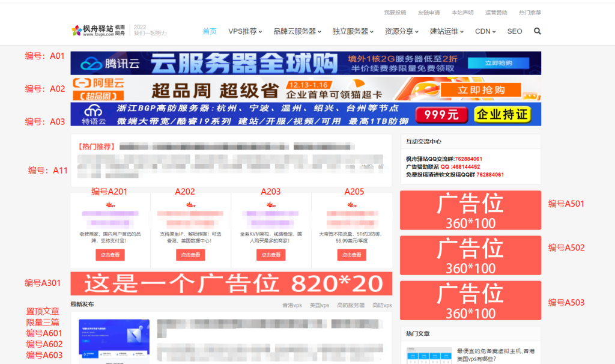Click 点击查看 under 大带宽不限流量 card
This screenshot has height=364, width=615.
[352, 255]
